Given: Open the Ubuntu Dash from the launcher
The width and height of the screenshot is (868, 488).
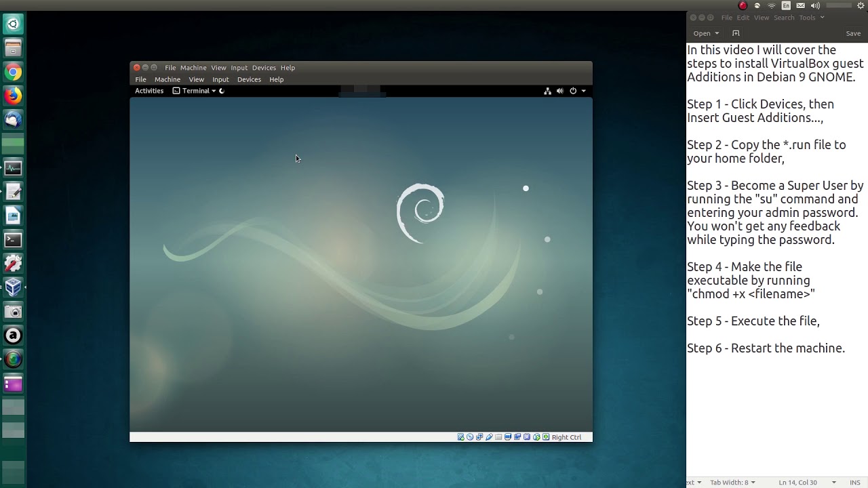Looking at the screenshot, I should click(13, 24).
